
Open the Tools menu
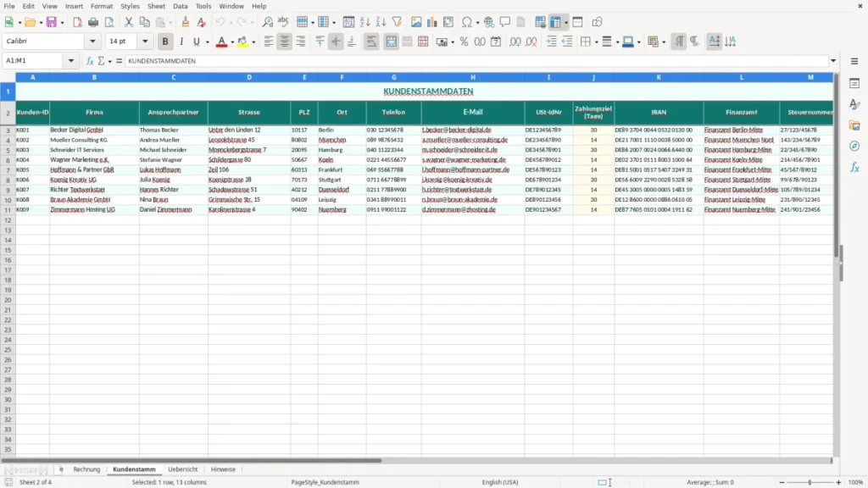[x=203, y=6]
